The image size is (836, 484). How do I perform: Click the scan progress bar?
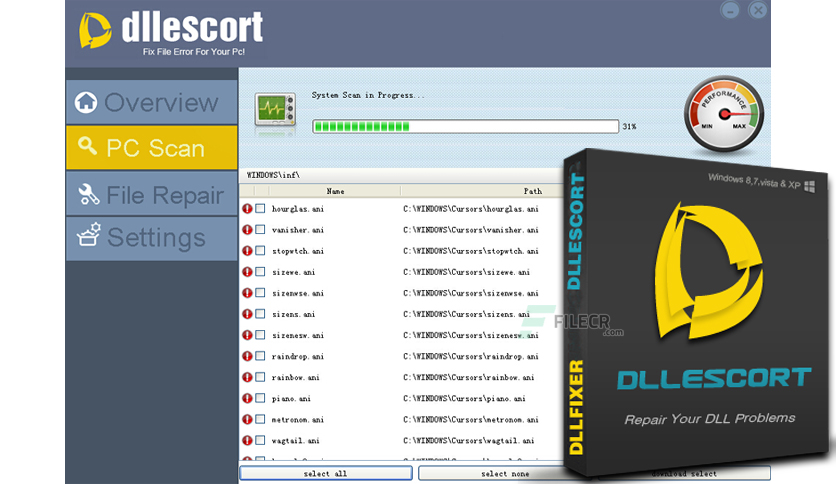465,126
